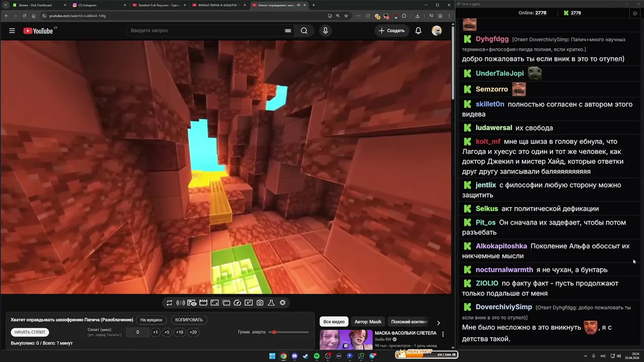
Task: Click the НАЧАТЬ СПЛИТ button
Action: pos(30,332)
